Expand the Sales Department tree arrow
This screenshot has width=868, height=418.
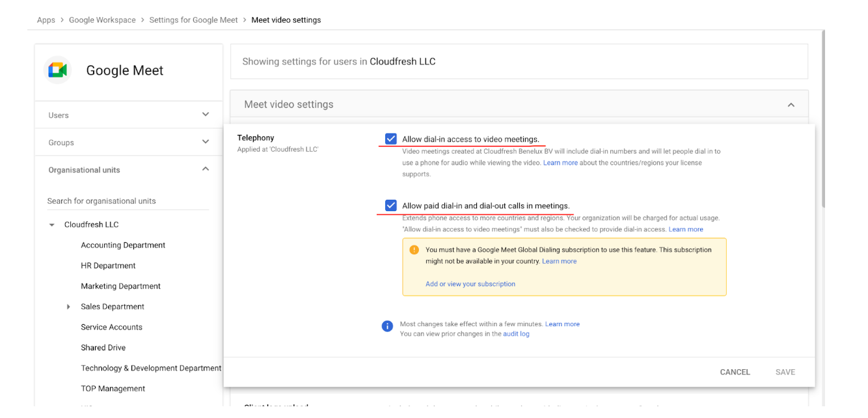(68, 307)
